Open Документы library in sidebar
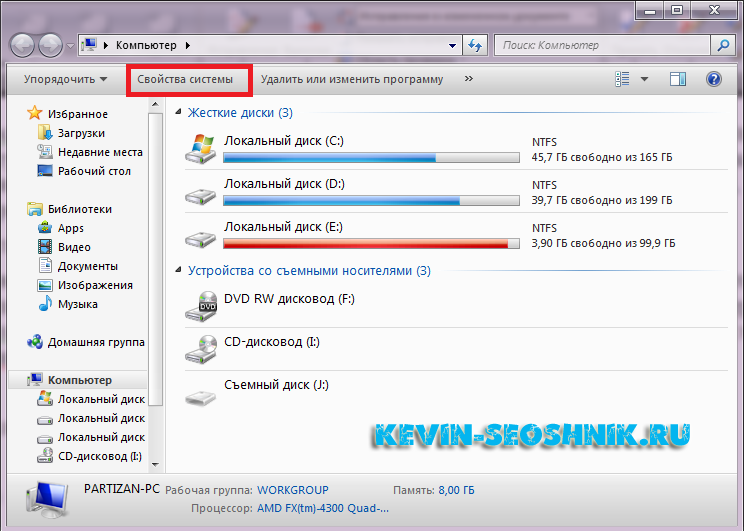The height and width of the screenshot is (531, 744). tap(87, 266)
